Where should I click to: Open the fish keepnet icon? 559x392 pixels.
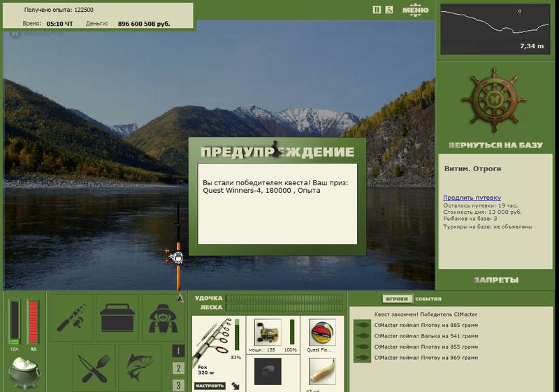click(140, 368)
